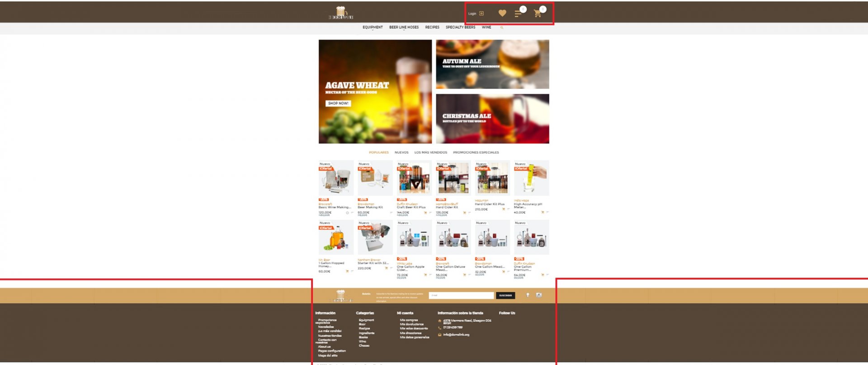The image size is (868, 365).
Task: Open the Starter Kit with 32 product image
Action: pyautogui.click(x=375, y=237)
